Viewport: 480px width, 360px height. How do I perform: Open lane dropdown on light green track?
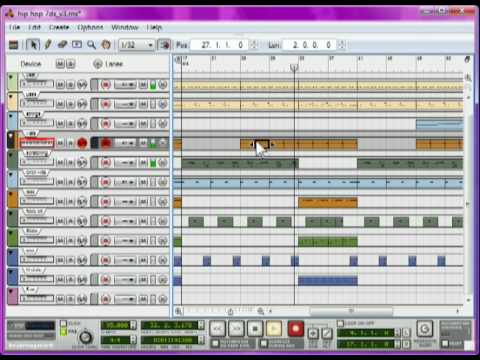point(125,85)
